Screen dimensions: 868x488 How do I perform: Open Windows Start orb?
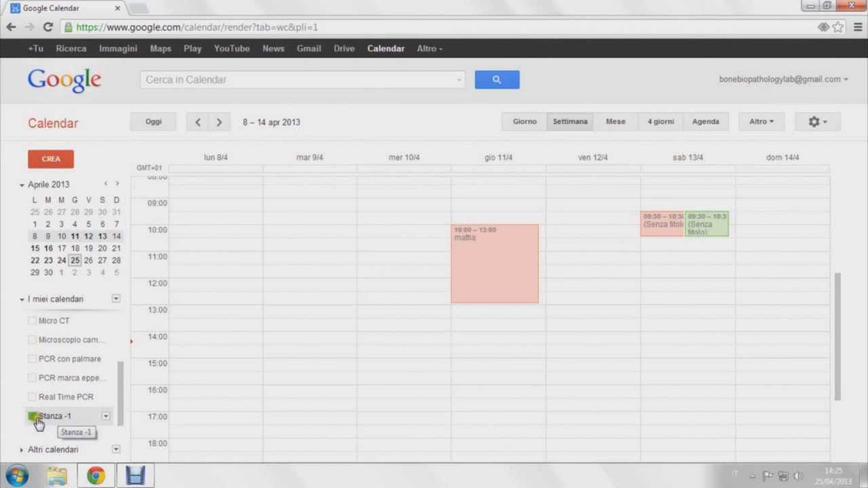17,475
